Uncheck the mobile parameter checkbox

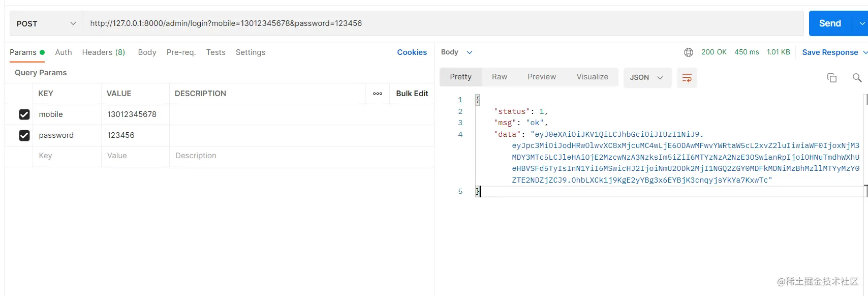(x=24, y=114)
